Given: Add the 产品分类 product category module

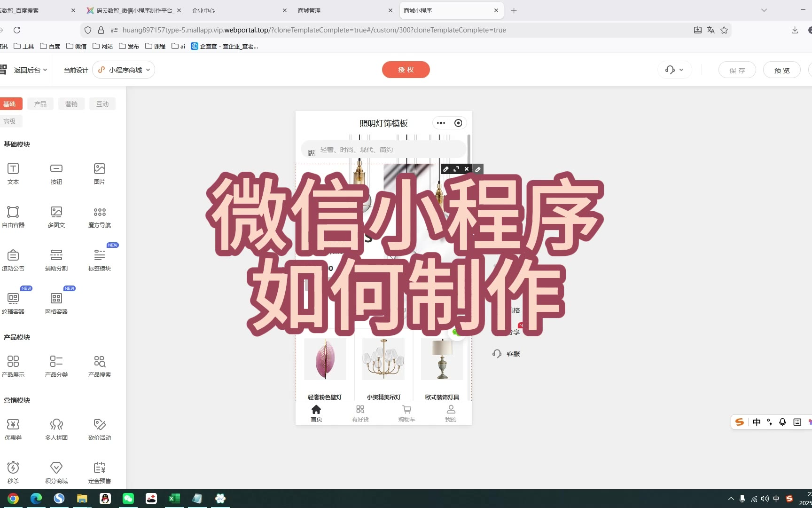Looking at the screenshot, I should tap(56, 366).
